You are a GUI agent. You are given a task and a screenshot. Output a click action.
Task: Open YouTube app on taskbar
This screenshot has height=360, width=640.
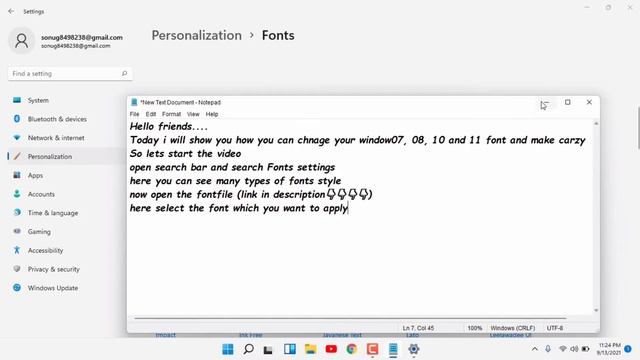click(x=331, y=349)
